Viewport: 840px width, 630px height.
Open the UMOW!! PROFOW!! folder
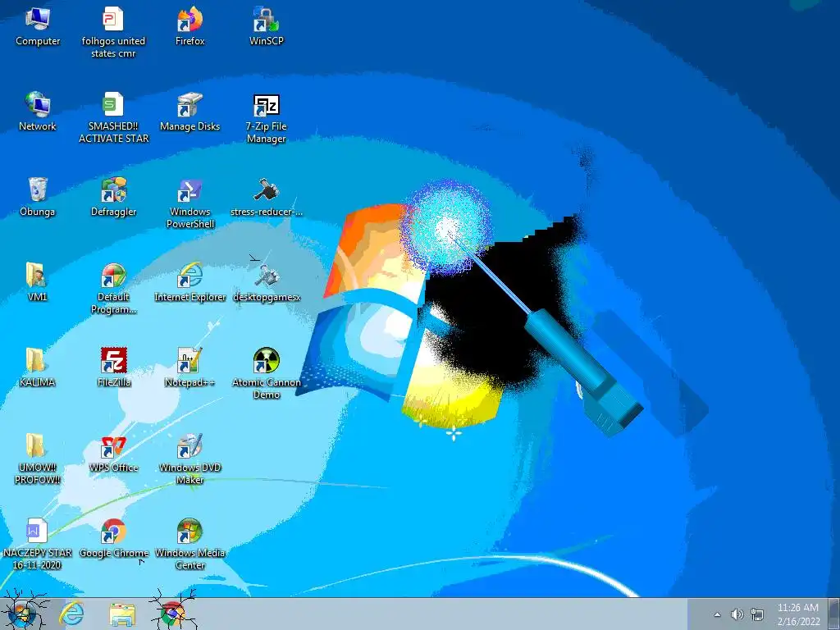click(x=38, y=459)
